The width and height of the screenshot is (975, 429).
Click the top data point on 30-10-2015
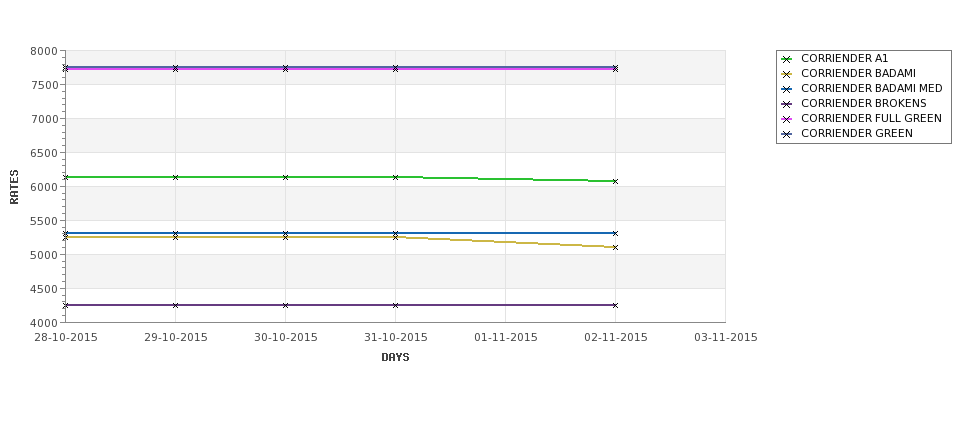click(x=285, y=67)
